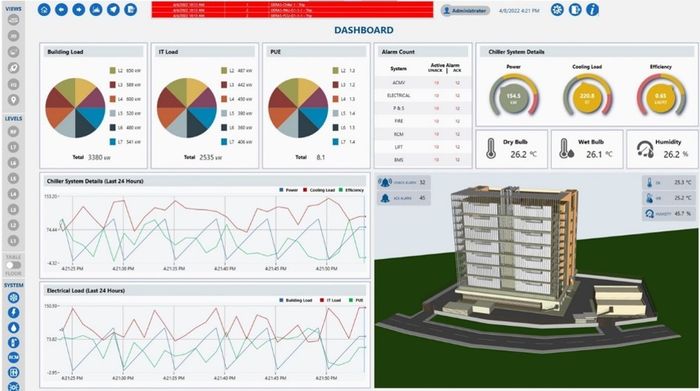700x391 pixels.
Task: Click the ACMV row in Alarm Count table
Action: point(422,83)
